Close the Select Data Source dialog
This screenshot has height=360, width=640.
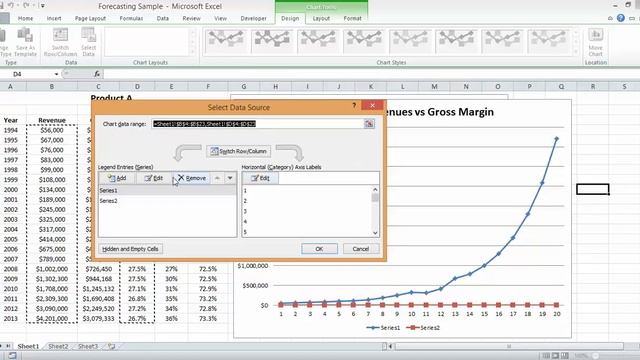pyautogui.click(x=372, y=105)
